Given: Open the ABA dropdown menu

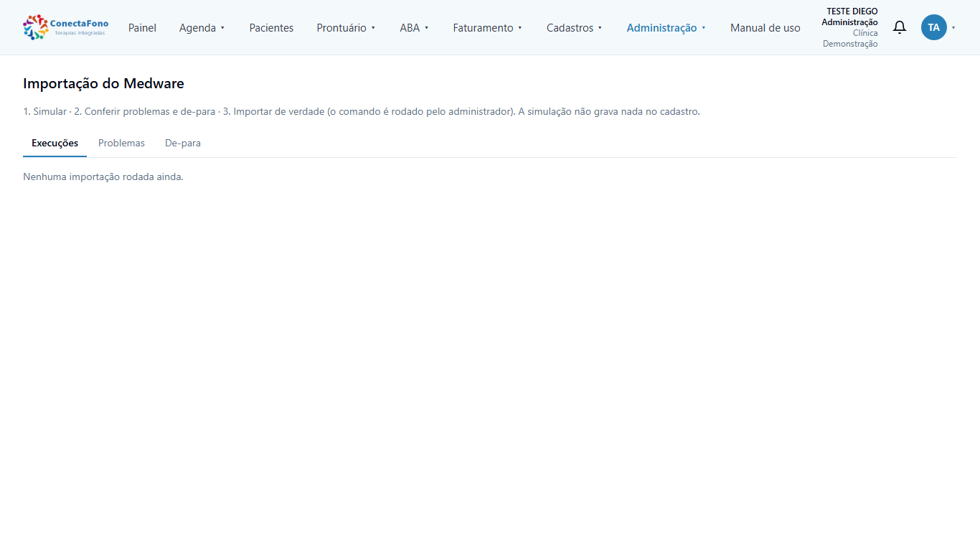Looking at the screenshot, I should point(415,28).
